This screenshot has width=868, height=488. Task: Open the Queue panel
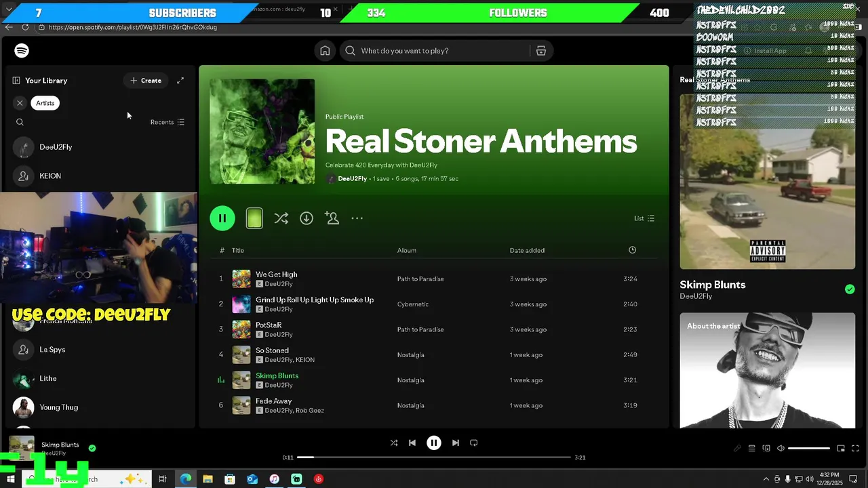click(751, 448)
